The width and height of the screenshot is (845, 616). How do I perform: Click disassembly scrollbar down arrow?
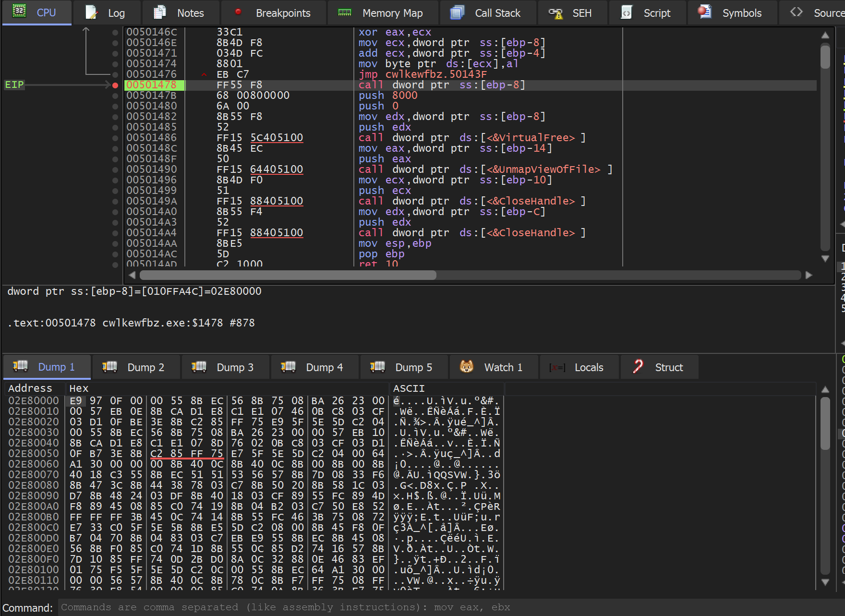tap(825, 258)
